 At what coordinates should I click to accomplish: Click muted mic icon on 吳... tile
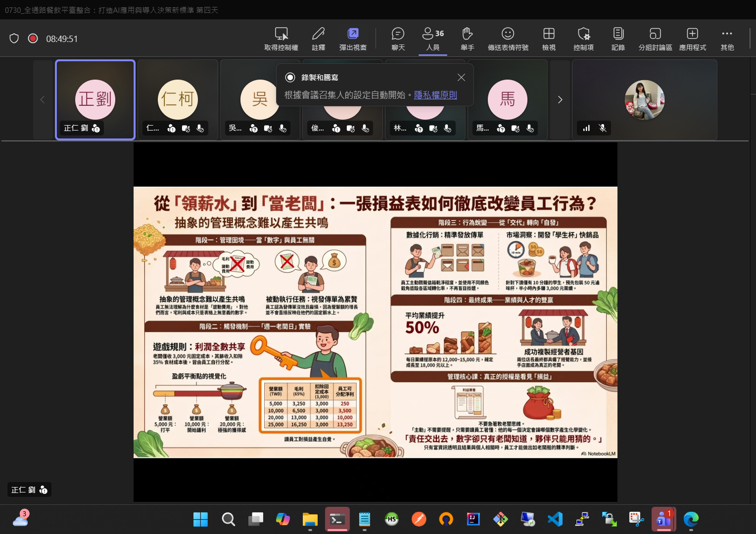tap(283, 129)
